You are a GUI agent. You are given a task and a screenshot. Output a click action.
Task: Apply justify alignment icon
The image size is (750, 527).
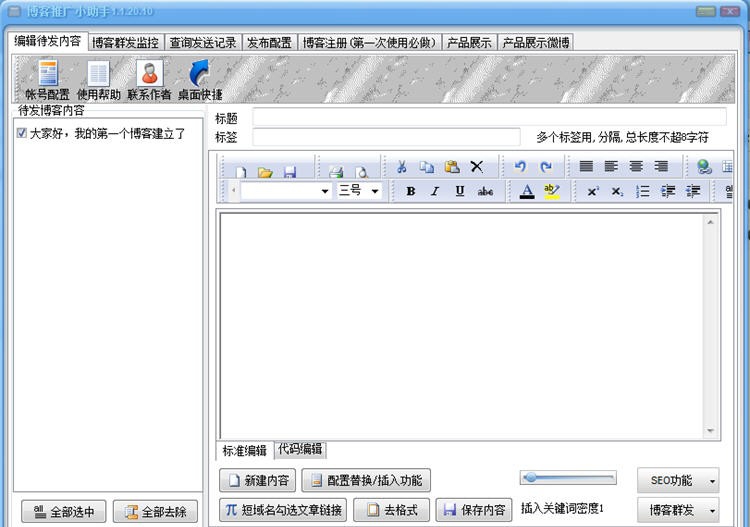pos(586,166)
